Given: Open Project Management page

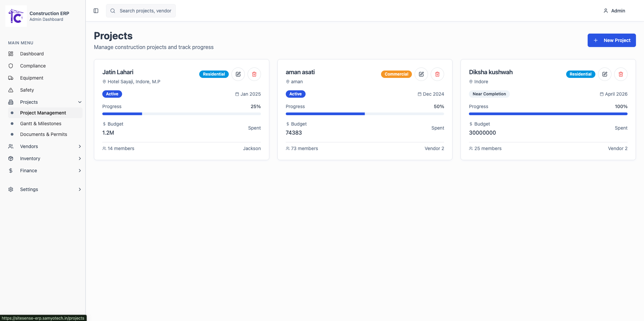Looking at the screenshot, I should [x=45, y=113].
